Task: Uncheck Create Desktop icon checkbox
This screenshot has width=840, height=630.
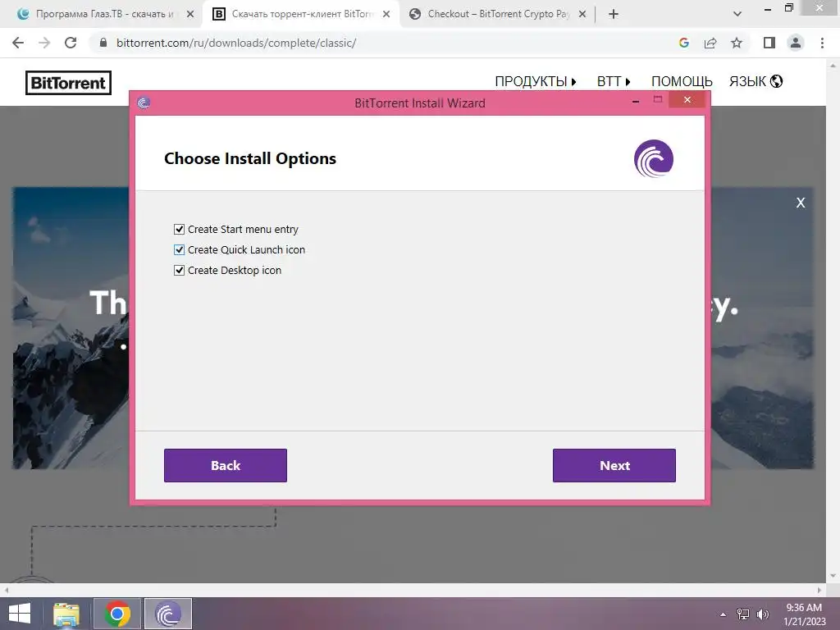Action: 179,270
